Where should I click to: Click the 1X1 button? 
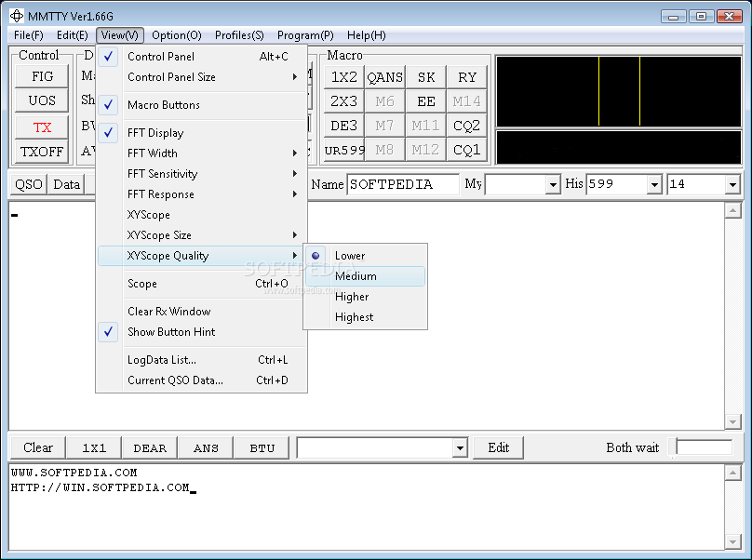(x=94, y=447)
